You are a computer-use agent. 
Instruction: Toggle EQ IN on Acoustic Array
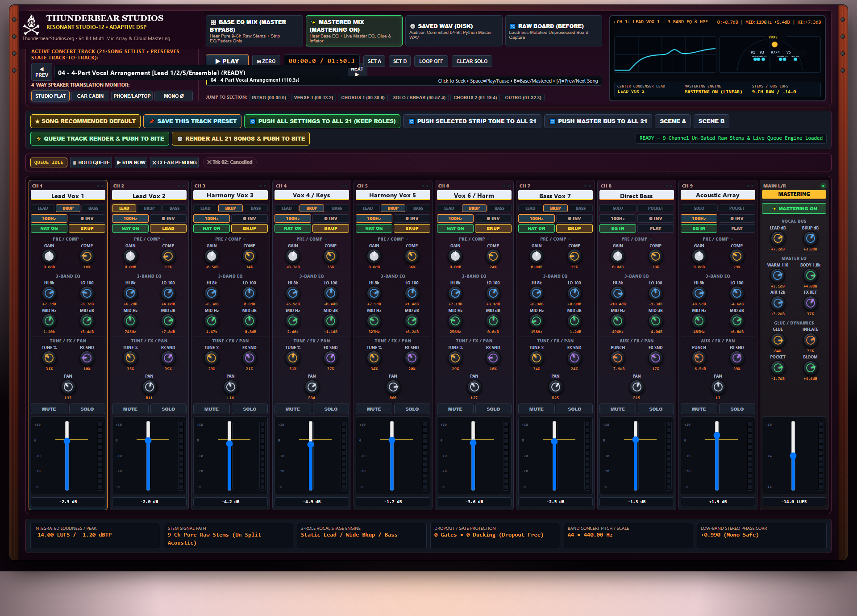click(x=699, y=228)
